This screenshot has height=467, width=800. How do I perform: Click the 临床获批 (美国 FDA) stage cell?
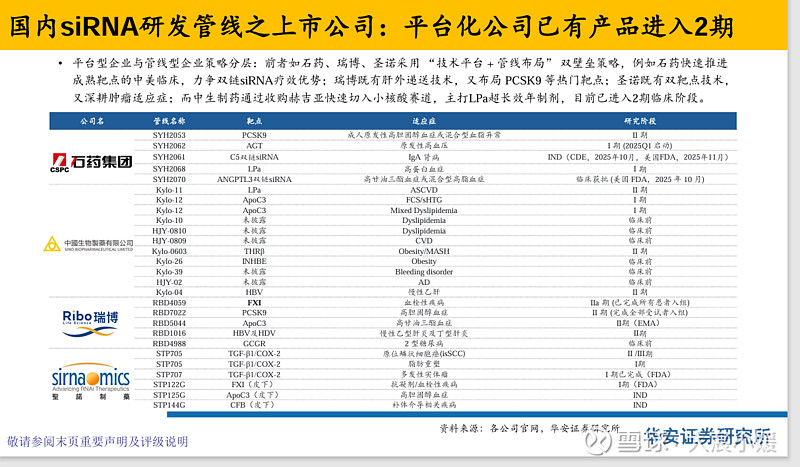(640, 180)
